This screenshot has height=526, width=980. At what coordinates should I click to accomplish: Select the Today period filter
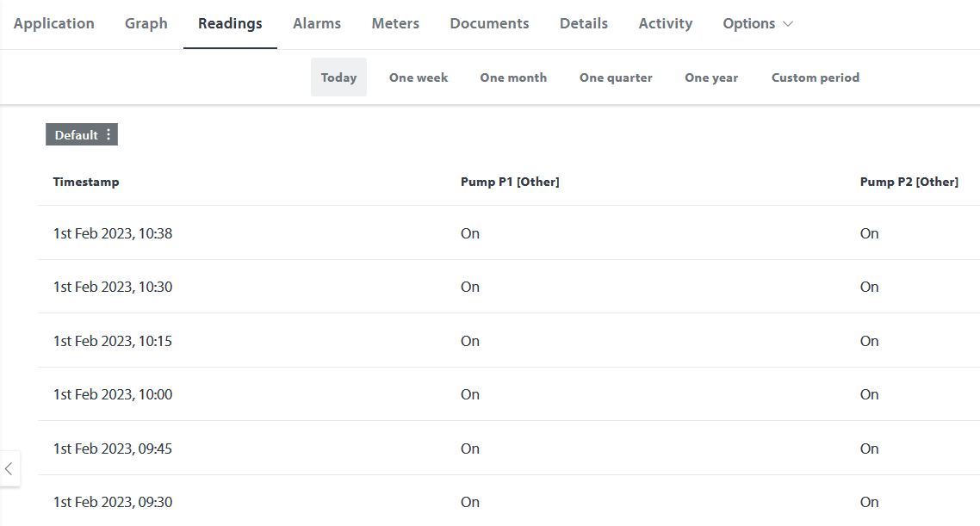point(338,77)
